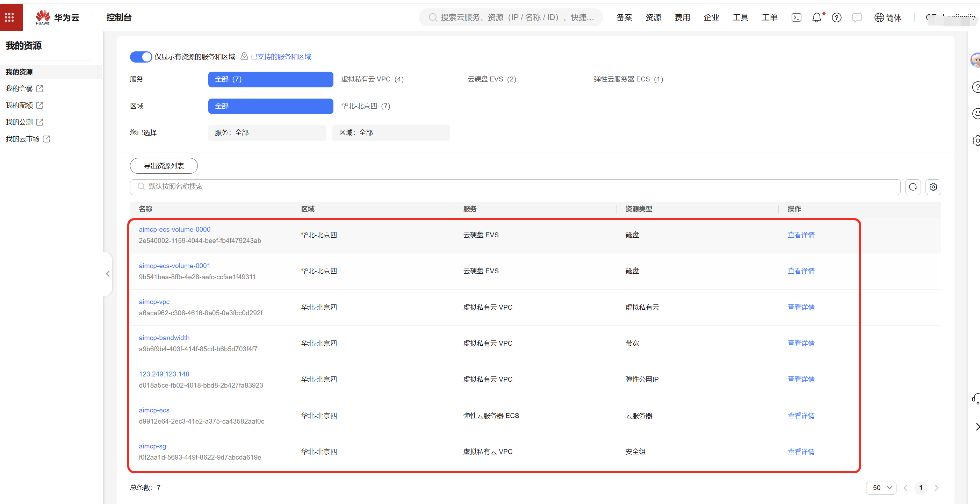Open the page size 50 dropdown

pos(881,488)
